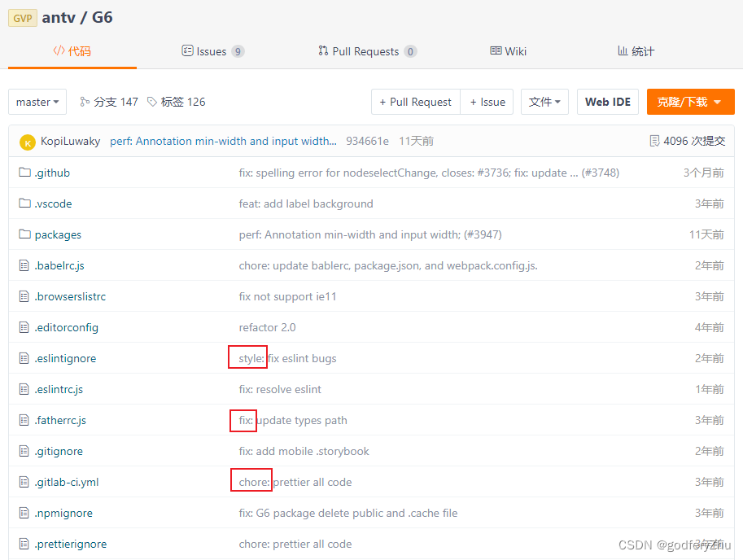The width and height of the screenshot is (743, 560).
Task: Open the .github folder
Action: (52, 173)
